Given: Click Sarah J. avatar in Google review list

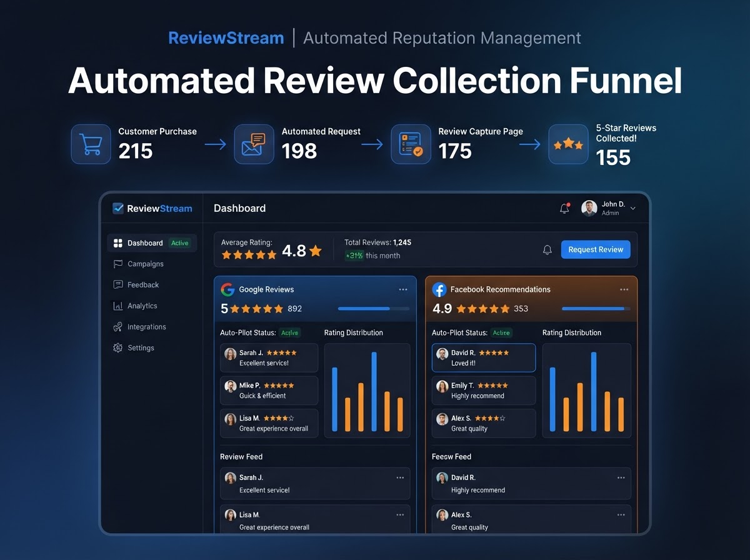Looking at the screenshot, I should pos(231,354).
